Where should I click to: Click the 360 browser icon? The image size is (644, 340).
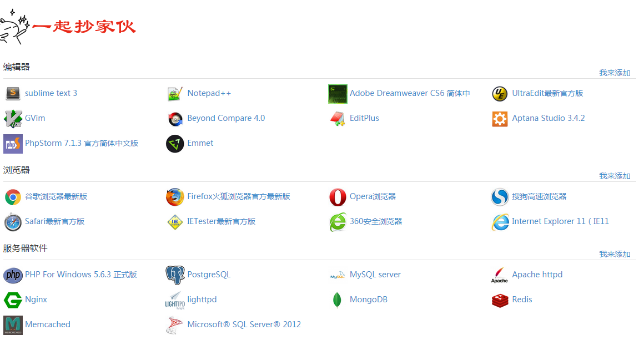[338, 222]
